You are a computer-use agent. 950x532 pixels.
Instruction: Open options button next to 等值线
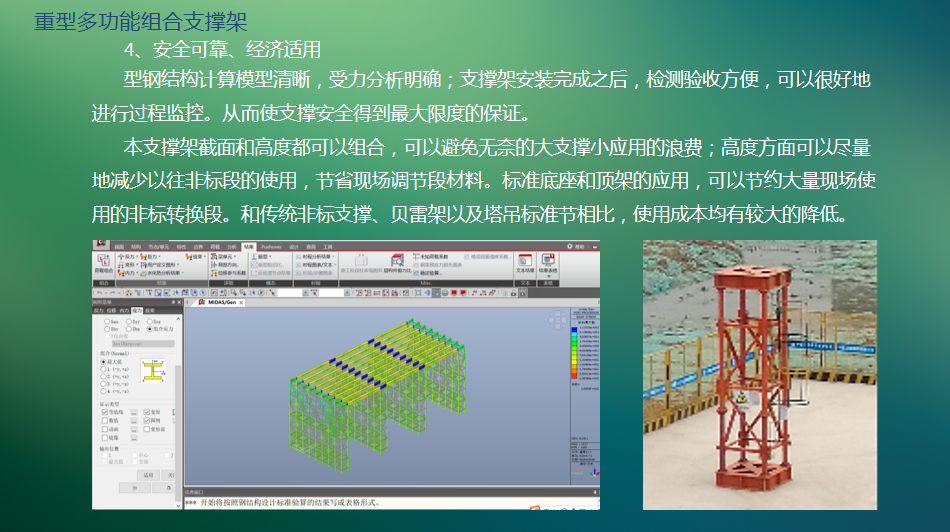pyautogui.click(x=134, y=412)
